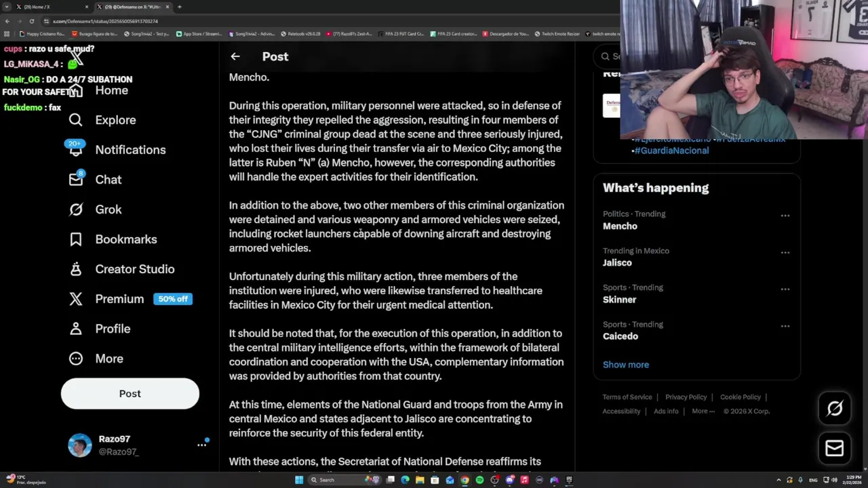Open more options for Jalisco trend
Viewport: 868px width, 488px height.
[785, 252]
